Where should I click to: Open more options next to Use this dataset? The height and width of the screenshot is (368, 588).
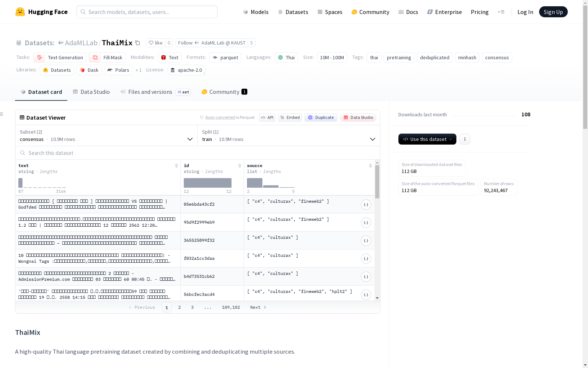click(x=465, y=139)
